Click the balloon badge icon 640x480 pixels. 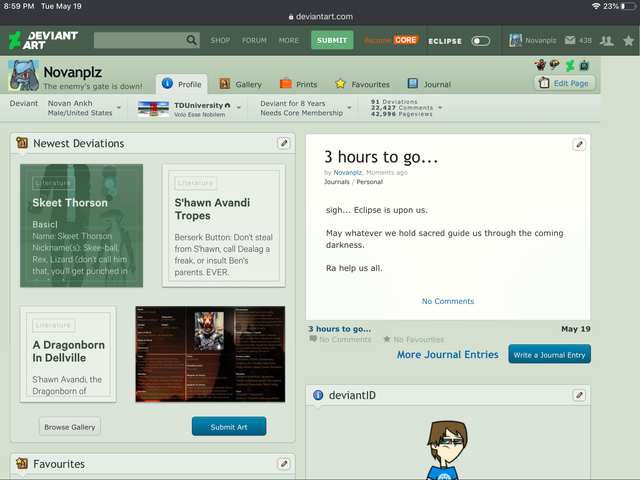pyautogui.click(x=555, y=64)
